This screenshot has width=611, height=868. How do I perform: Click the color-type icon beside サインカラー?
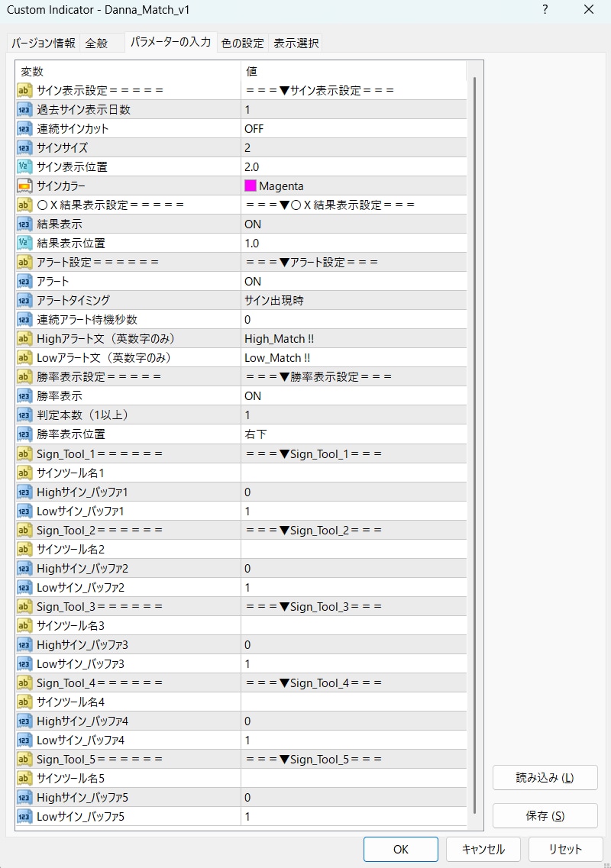tap(24, 186)
